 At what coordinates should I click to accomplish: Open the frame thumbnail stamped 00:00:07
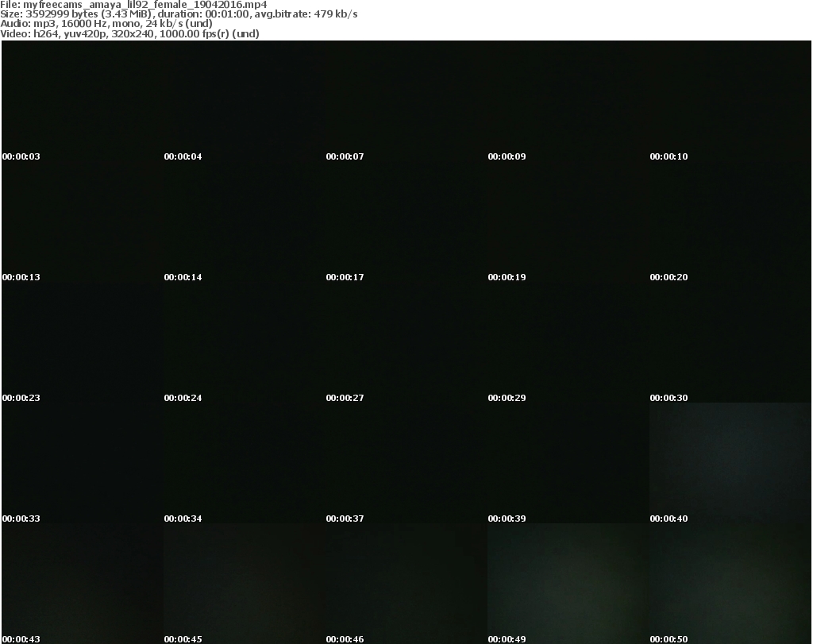coord(406,101)
